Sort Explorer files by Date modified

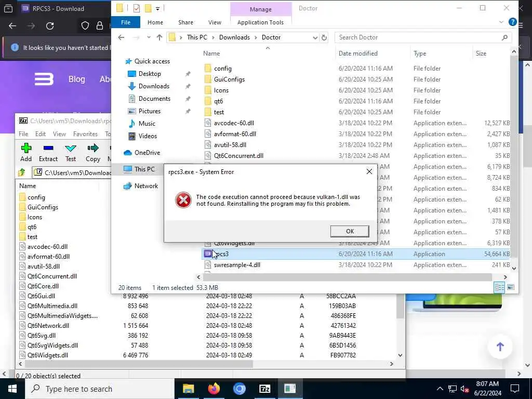[358, 54]
